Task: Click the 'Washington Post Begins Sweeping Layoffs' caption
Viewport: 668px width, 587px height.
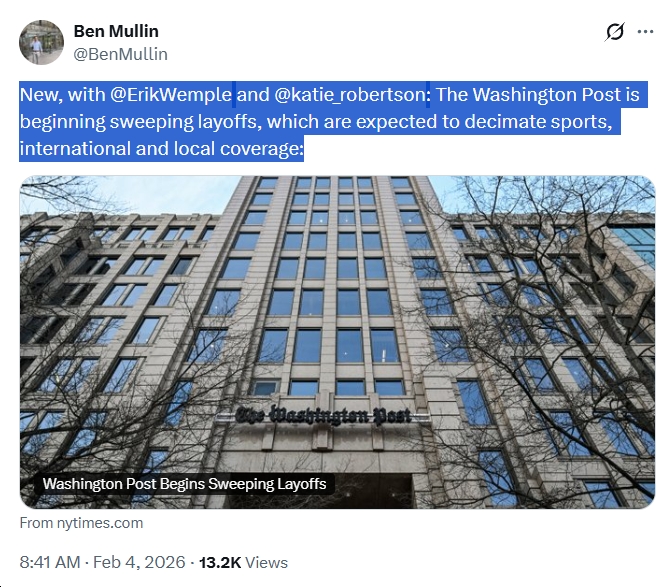Action: click(x=184, y=484)
